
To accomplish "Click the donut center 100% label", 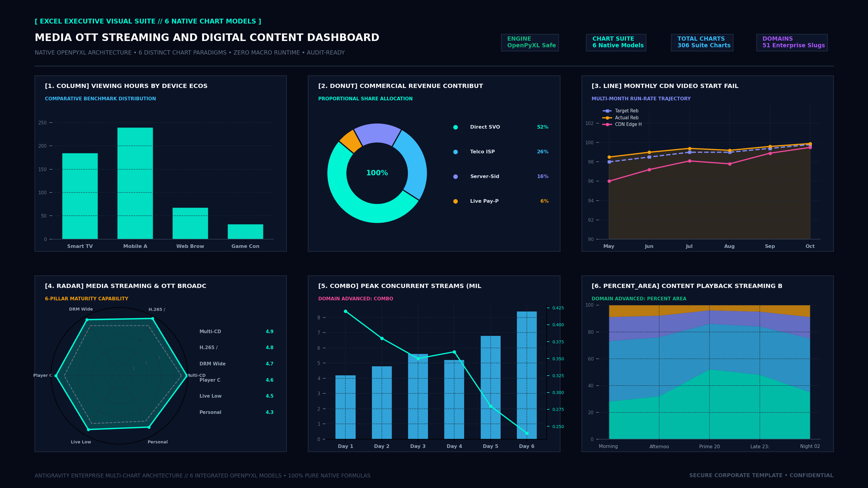I will (x=377, y=173).
